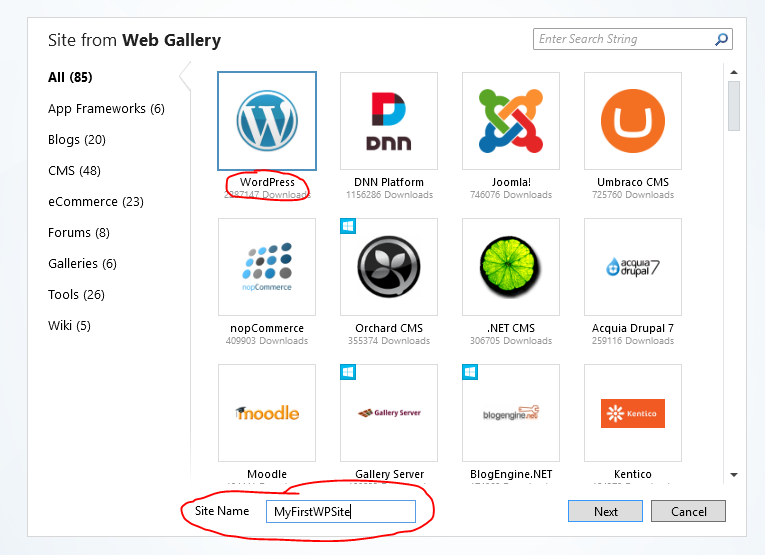
Task: Click the scrollbar down arrow
Action: click(734, 475)
